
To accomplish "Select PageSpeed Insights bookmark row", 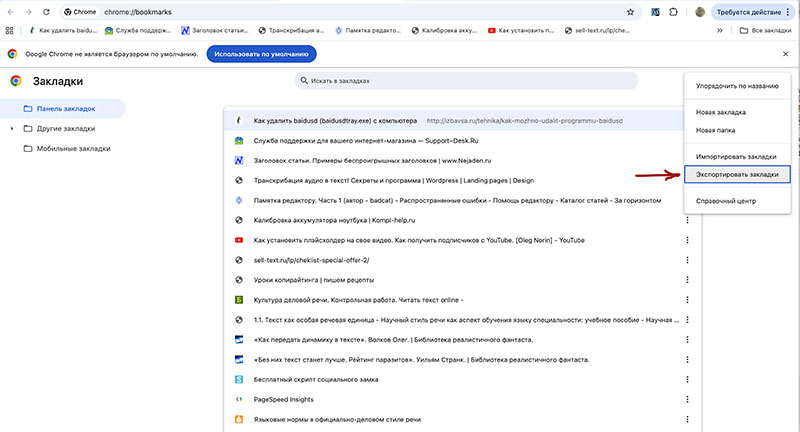I will (x=462, y=399).
